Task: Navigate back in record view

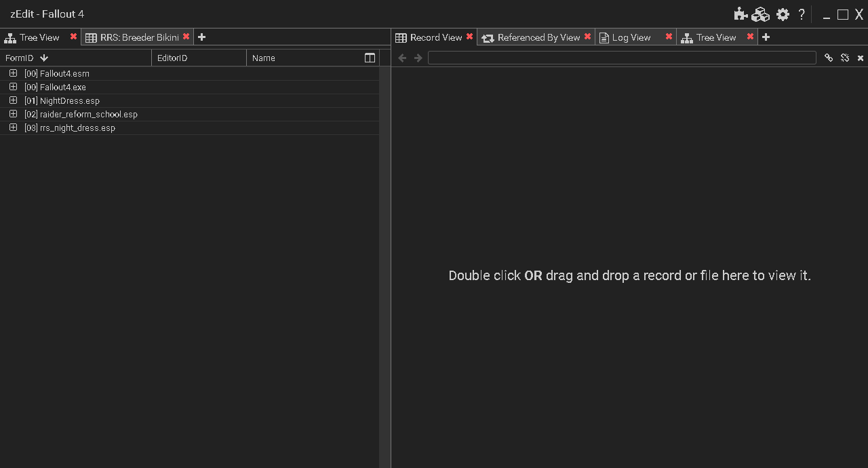Action: click(402, 58)
